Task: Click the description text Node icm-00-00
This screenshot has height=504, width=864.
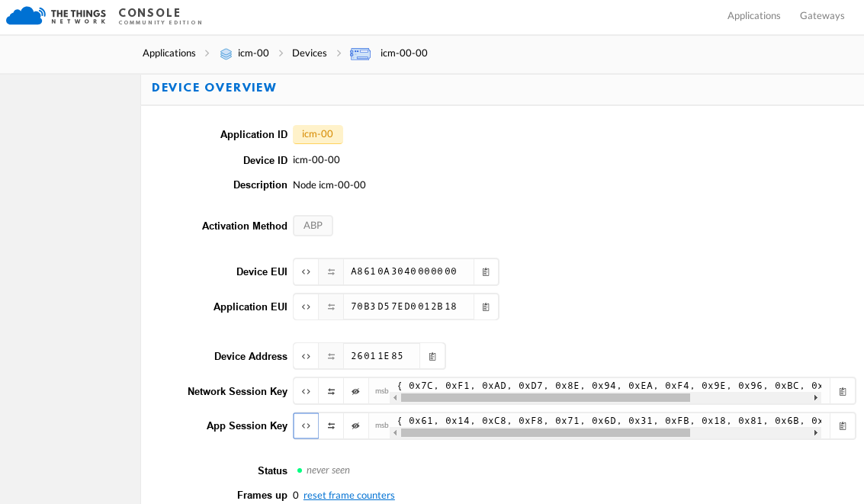Action: [329, 185]
